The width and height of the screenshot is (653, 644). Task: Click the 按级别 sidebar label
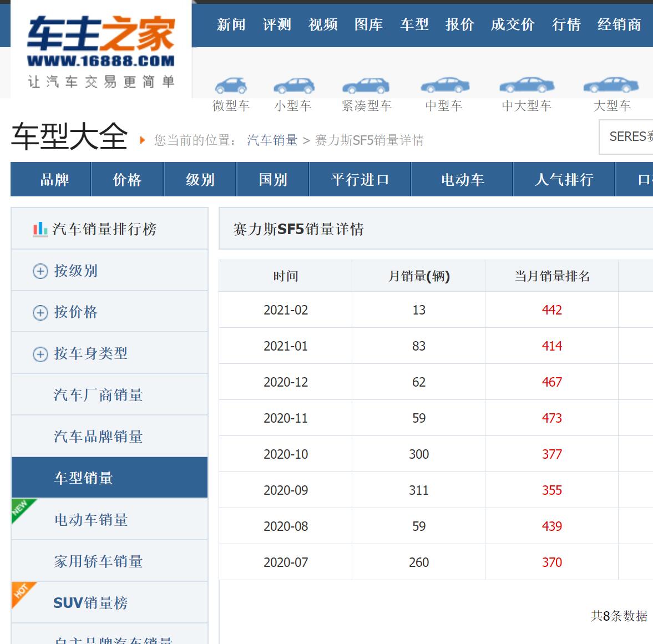click(76, 271)
